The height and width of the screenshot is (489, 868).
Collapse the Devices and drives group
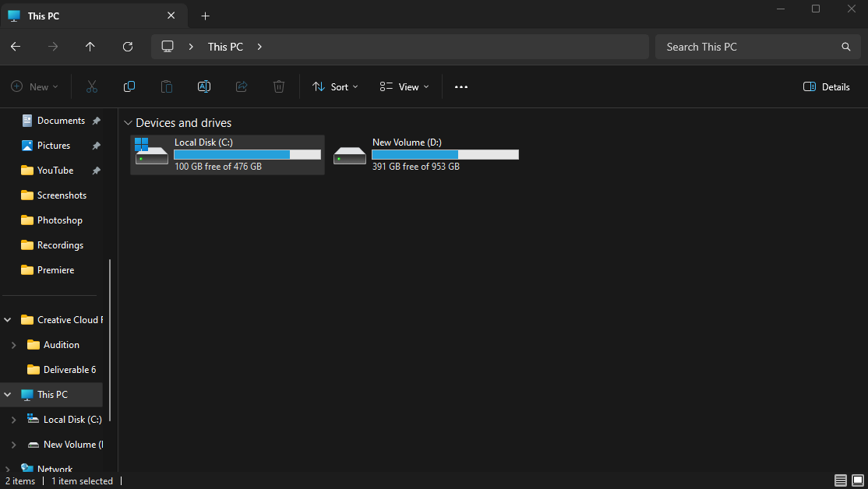[x=128, y=123]
